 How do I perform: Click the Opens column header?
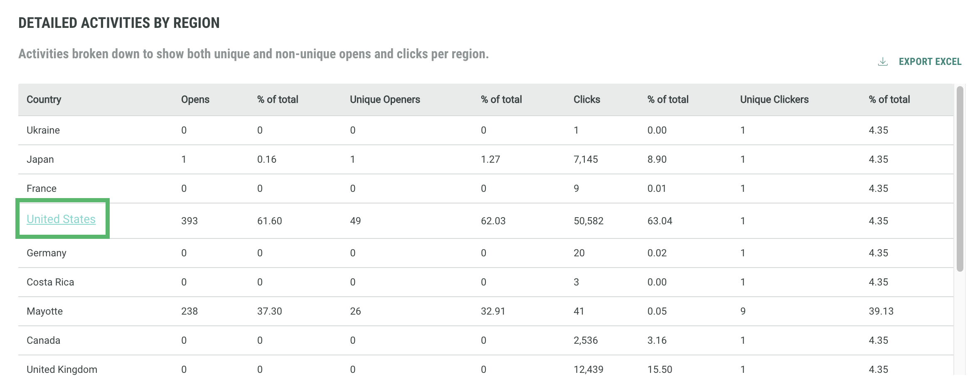(195, 100)
